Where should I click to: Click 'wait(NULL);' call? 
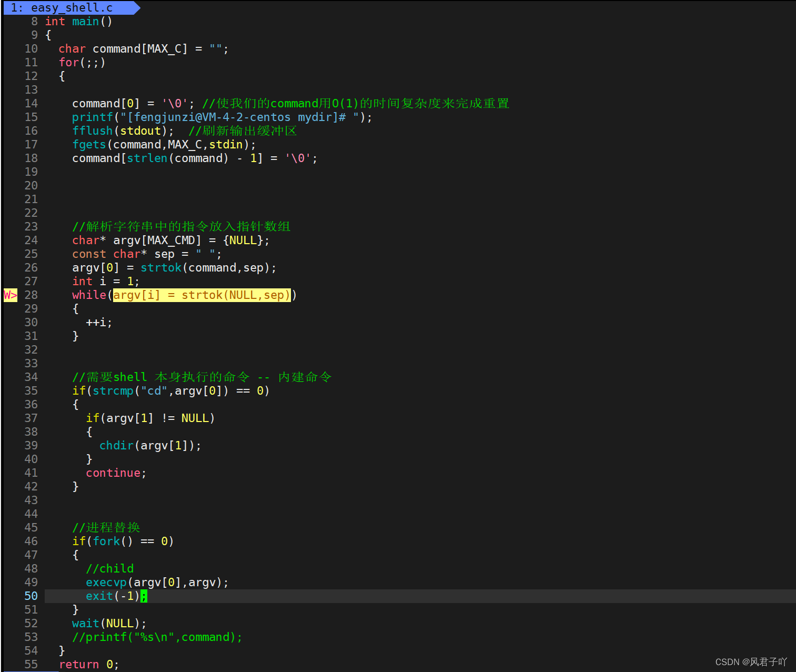click(x=109, y=623)
